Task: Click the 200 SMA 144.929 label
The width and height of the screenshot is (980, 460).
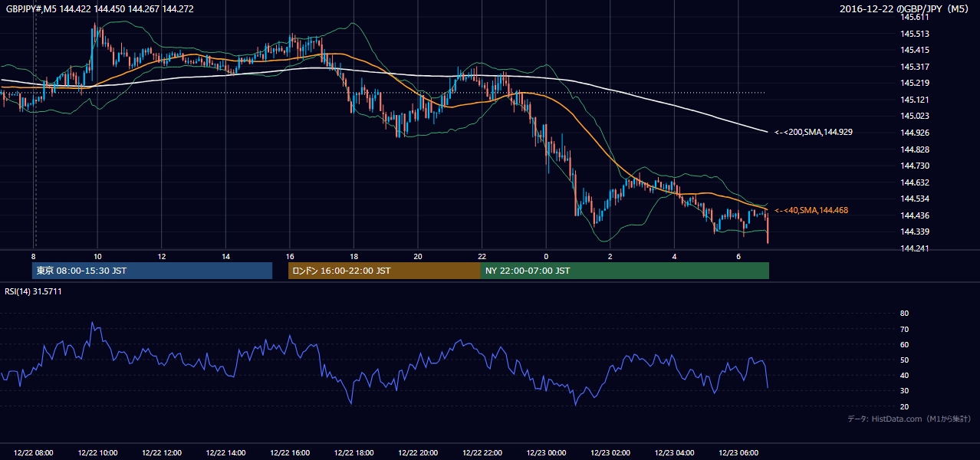Action: pos(814,133)
